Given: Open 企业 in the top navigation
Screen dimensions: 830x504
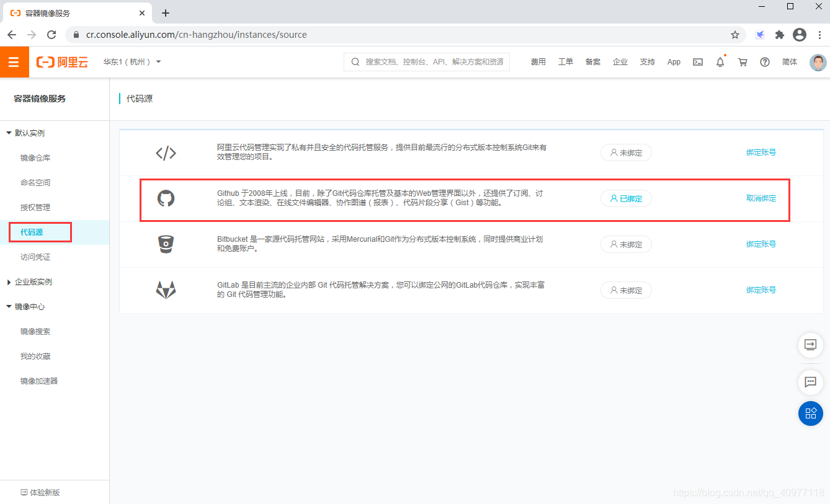Looking at the screenshot, I should [x=620, y=62].
